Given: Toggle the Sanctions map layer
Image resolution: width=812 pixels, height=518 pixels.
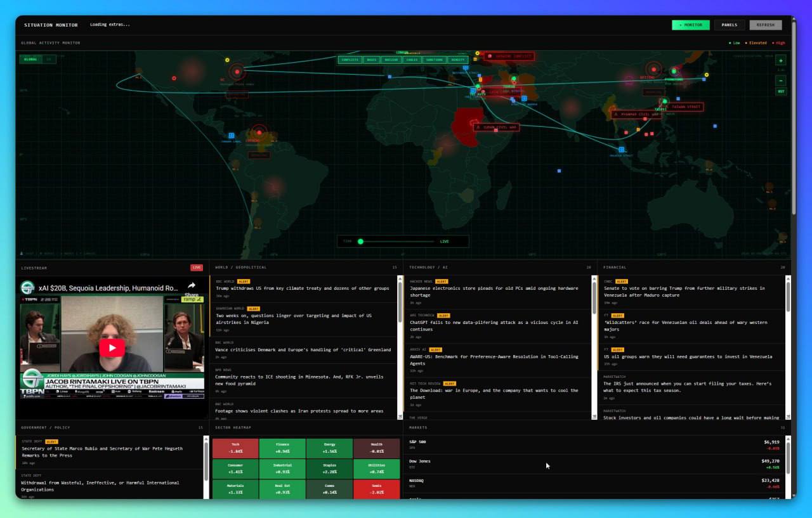Looking at the screenshot, I should pos(435,60).
